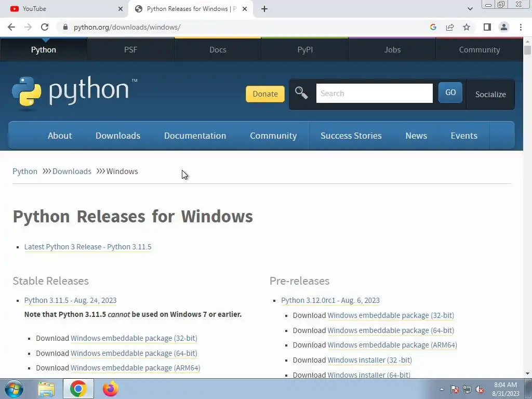Open the Documentation main menu
The width and height of the screenshot is (532, 399).
tap(195, 136)
